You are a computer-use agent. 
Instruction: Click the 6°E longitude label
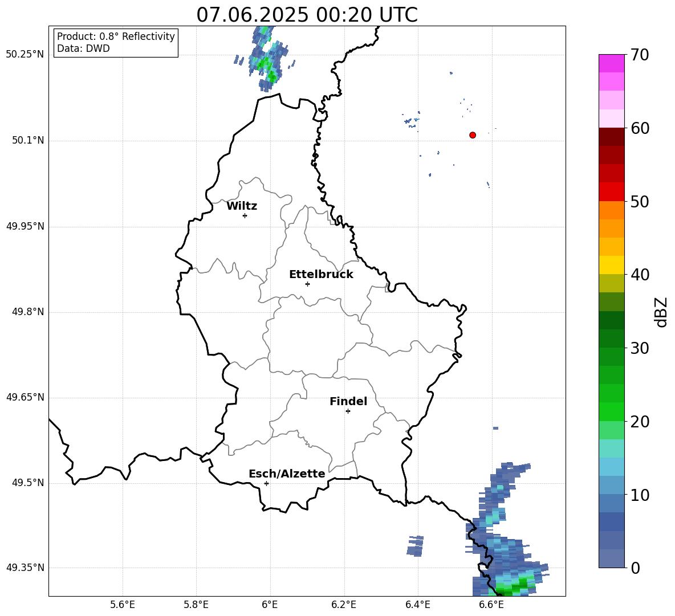[270, 605]
